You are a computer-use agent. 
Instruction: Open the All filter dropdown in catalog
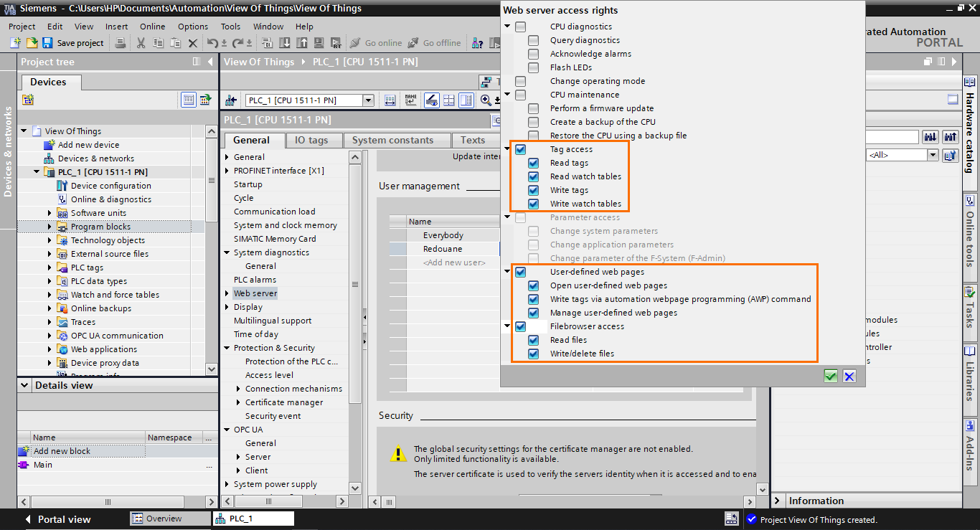click(x=933, y=155)
